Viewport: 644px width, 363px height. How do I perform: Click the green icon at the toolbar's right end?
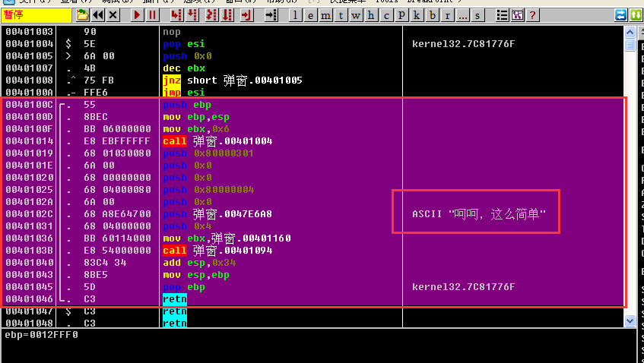coord(636,15)
